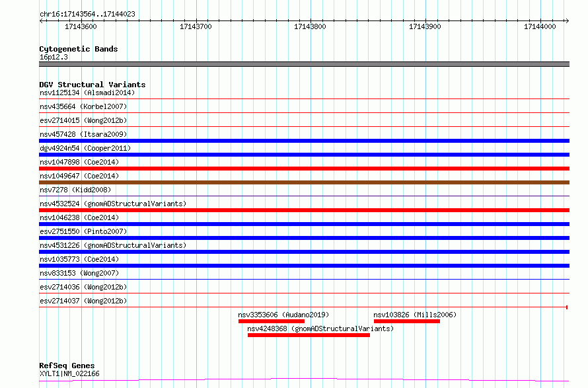Click the nsv1125134 (Alsmadi2014) variant label
Image resolution: width=588 pixels, height=388 pixels.
point(87,93)
